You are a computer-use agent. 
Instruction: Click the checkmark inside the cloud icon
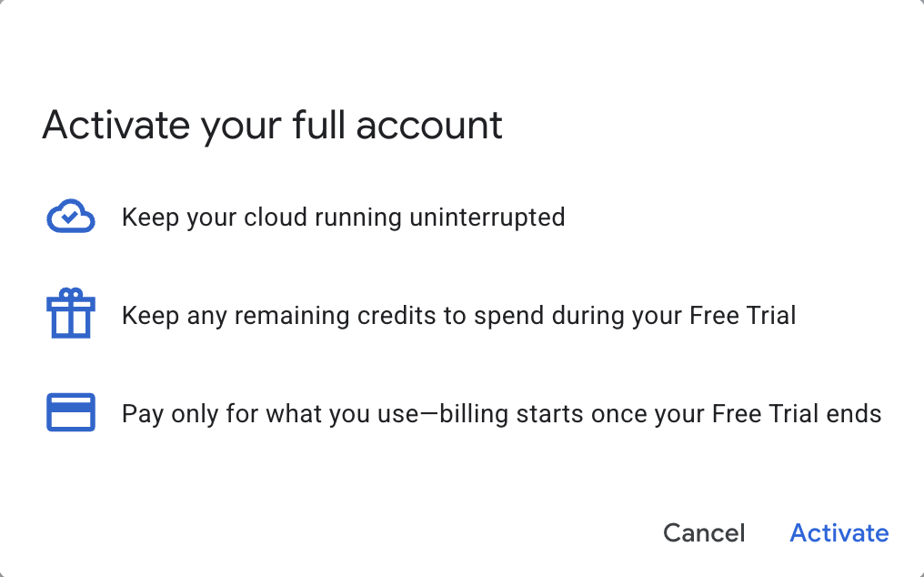tap(68, 218)
